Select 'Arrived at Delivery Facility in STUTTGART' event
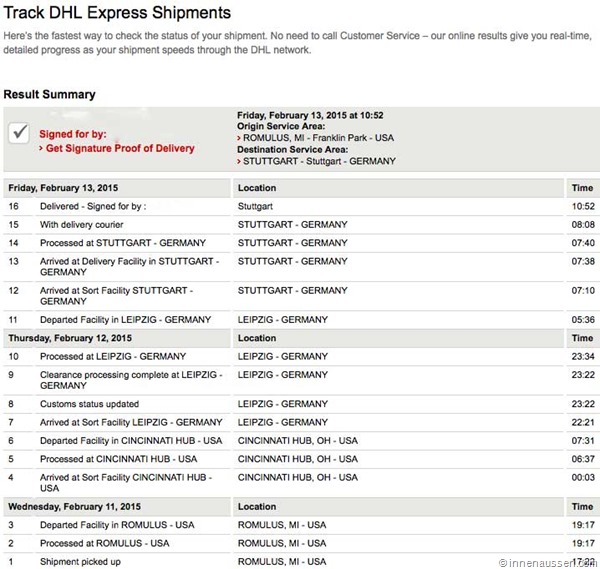The width and height of the screenshot is (600, 569). pos(129,267)
